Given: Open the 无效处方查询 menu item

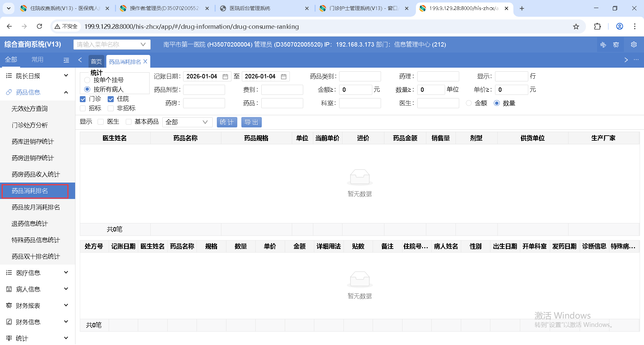Looking at the screenshot, I should coord(38,109).
